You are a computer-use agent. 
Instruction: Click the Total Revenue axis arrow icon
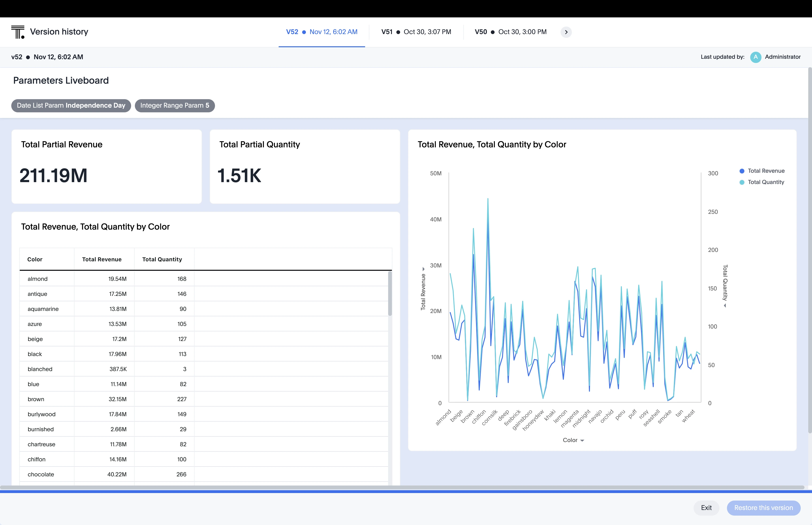click(x=424, y=269)
